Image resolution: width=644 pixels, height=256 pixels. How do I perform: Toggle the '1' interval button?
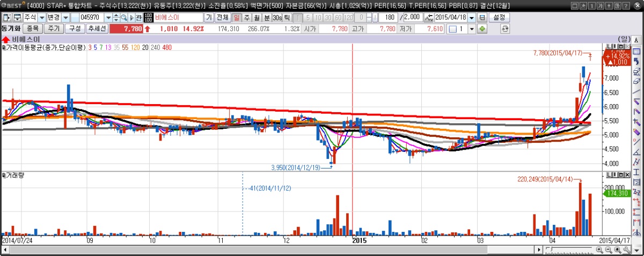coord(298,18)
